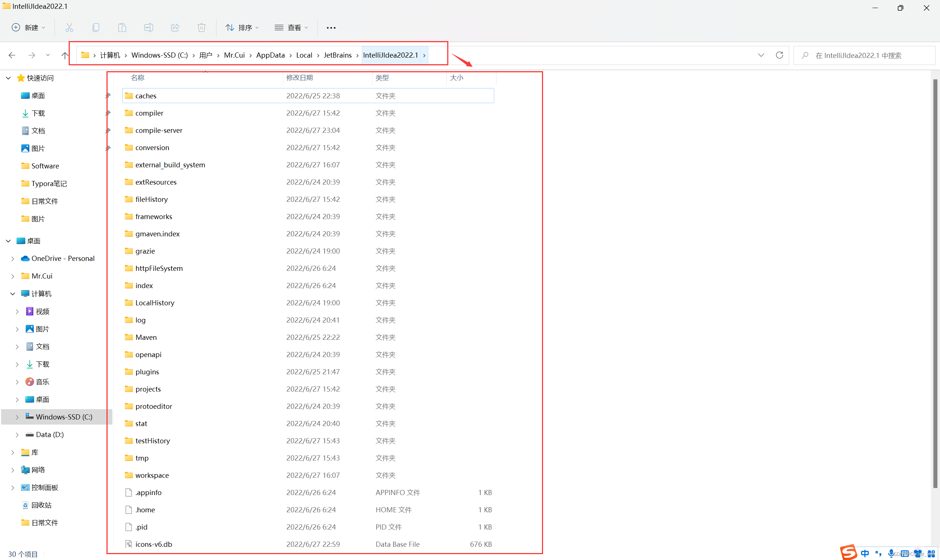Screen dimensions: 940x560
Task: Select the log folder row
Action: (308, 320)
